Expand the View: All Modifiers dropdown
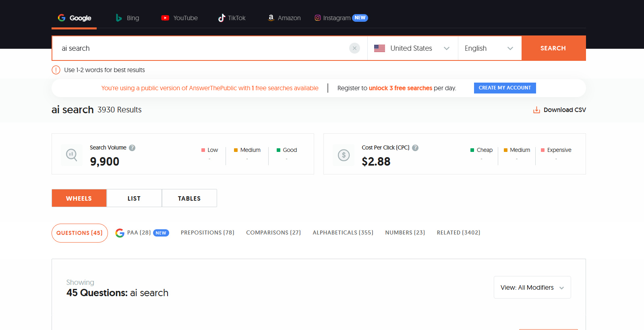The width and height of the screenshot is (644, 330). (532, 287)
